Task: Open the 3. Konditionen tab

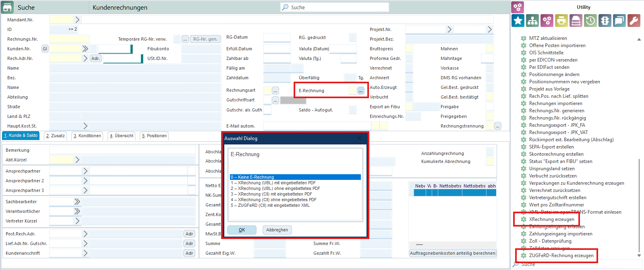Action: click(87, 136)
